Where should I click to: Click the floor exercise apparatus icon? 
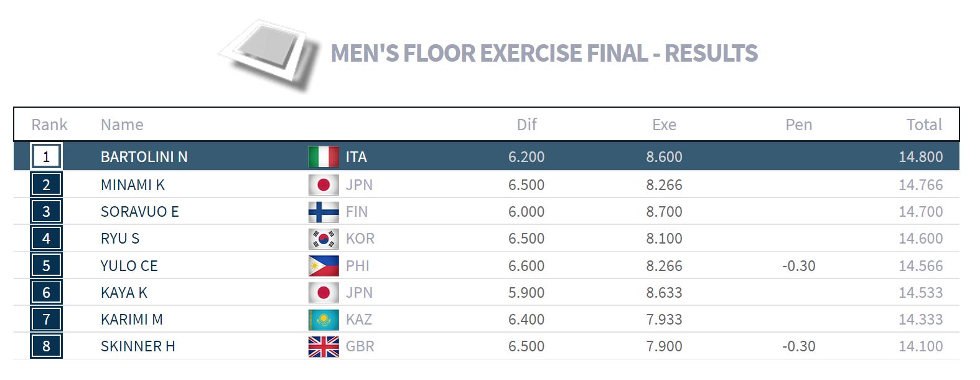[268, 56]
